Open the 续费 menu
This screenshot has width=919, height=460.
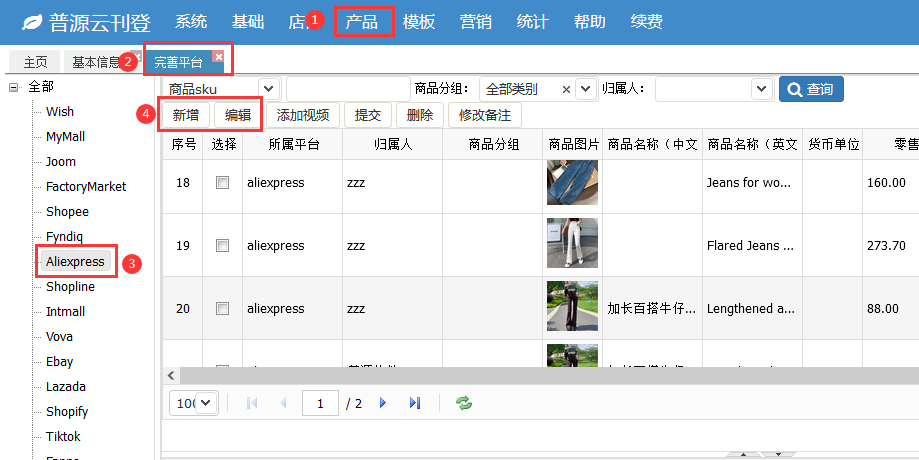click(646, 22)
